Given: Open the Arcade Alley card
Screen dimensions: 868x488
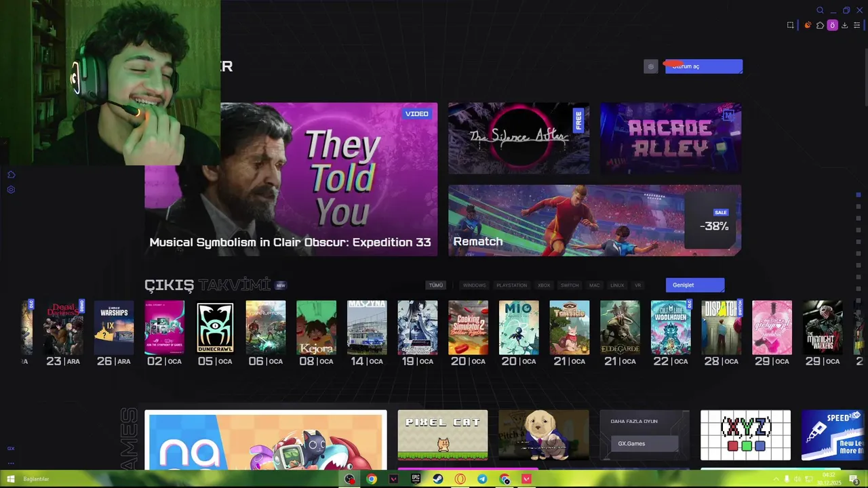Looking at the screenshot, I should tap(671, 138).
